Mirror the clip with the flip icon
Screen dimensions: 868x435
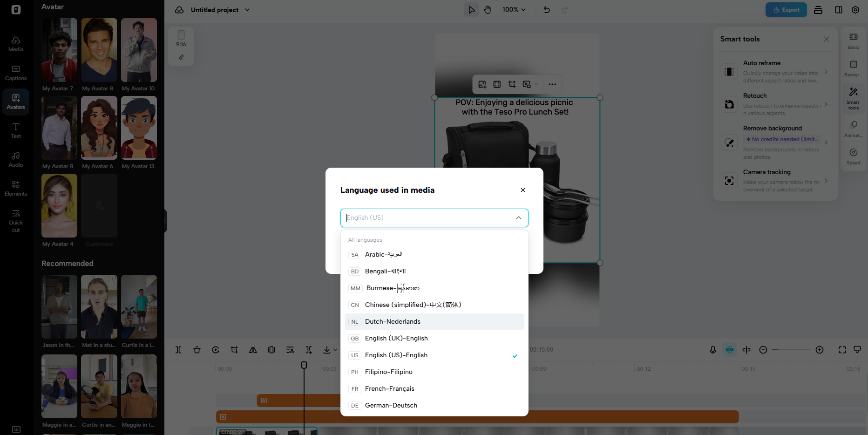253,350
